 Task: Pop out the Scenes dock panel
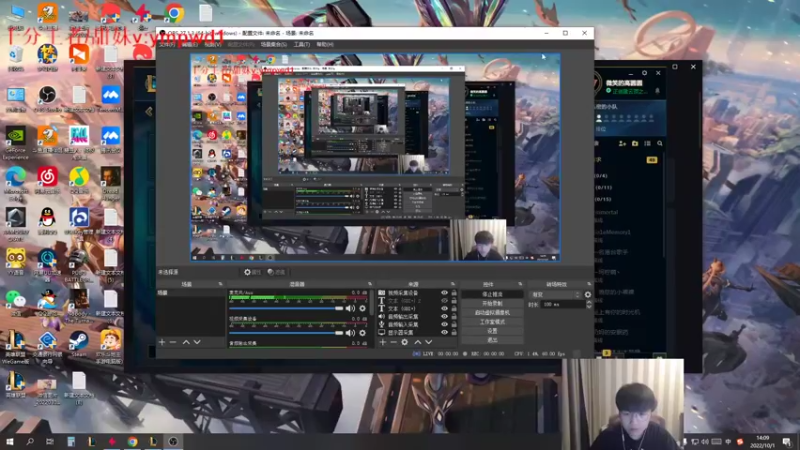220,284
